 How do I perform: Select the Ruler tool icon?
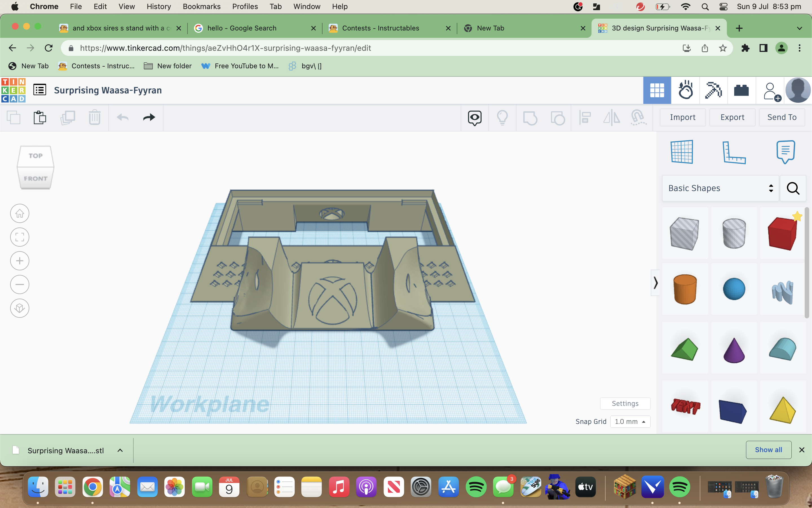[x=734, y=152]
